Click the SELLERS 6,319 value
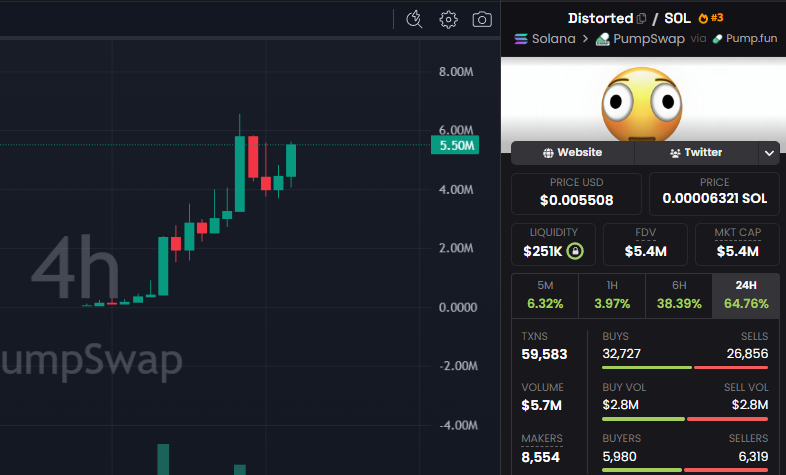This screenshot has width=786, height=475. point(753,456)
